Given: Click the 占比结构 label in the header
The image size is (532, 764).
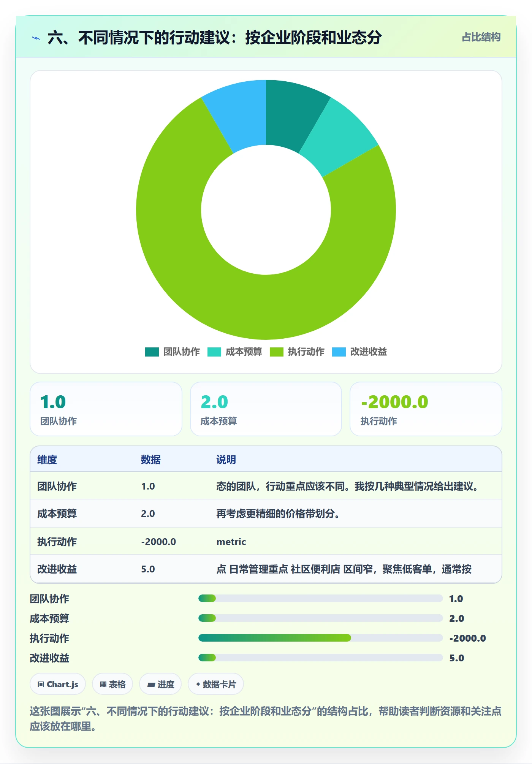Looking at the screenshot, I should [x=481, y=37].
